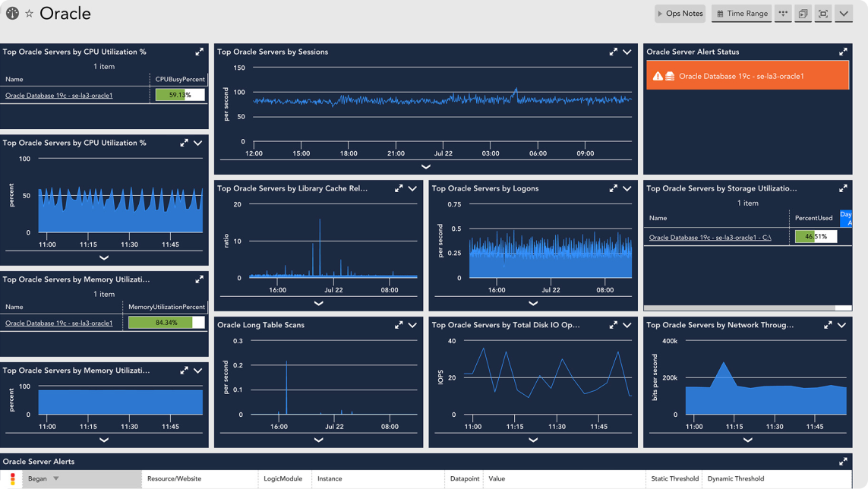Sort alerts by the Began column
This screenshot has width=868, height=489.
[38, 479]
